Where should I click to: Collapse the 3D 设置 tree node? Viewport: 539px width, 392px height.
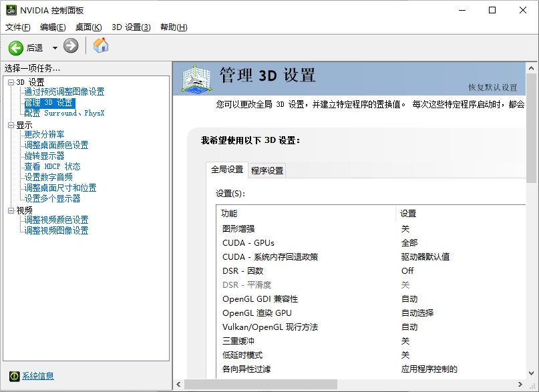click(x=11, y=82)
